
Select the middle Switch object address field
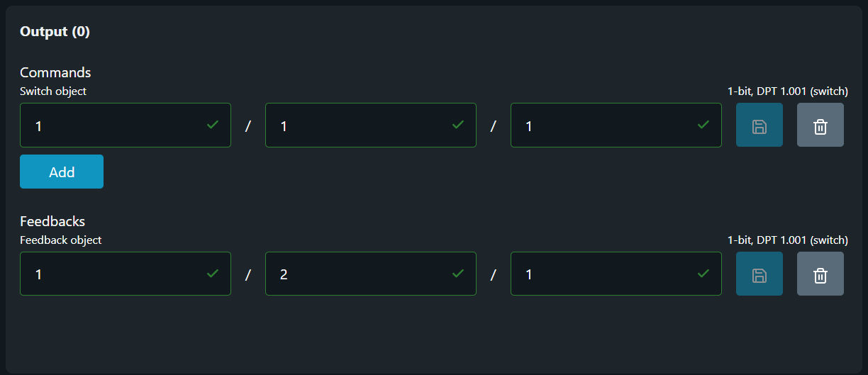(359, 125)
